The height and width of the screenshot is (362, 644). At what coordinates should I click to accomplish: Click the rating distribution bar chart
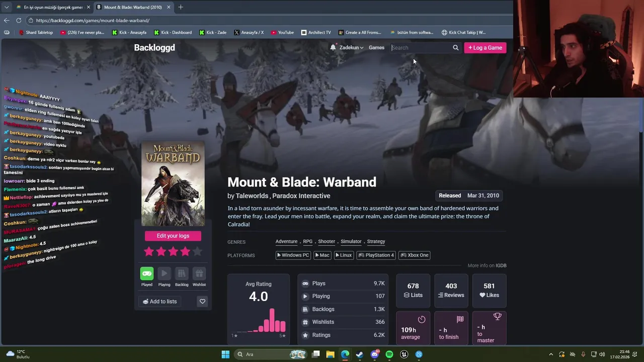pyautogui.click(x=259, y=320)
